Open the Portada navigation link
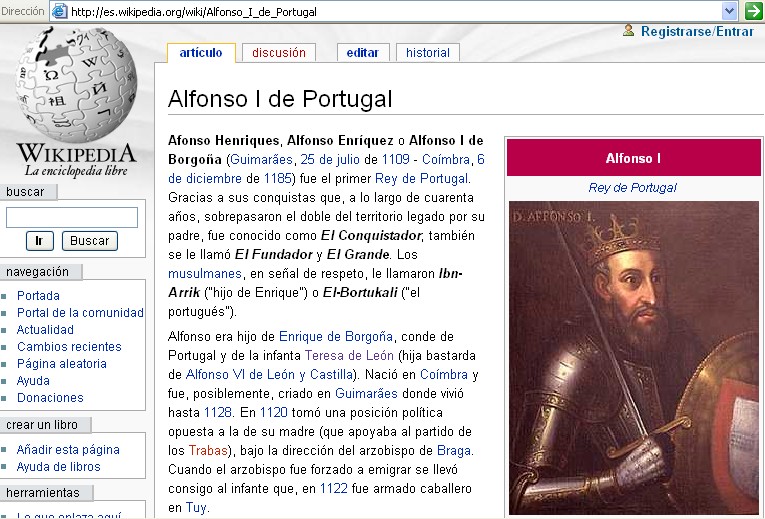Viewport: 765px width, 519px height. (38, 296)
